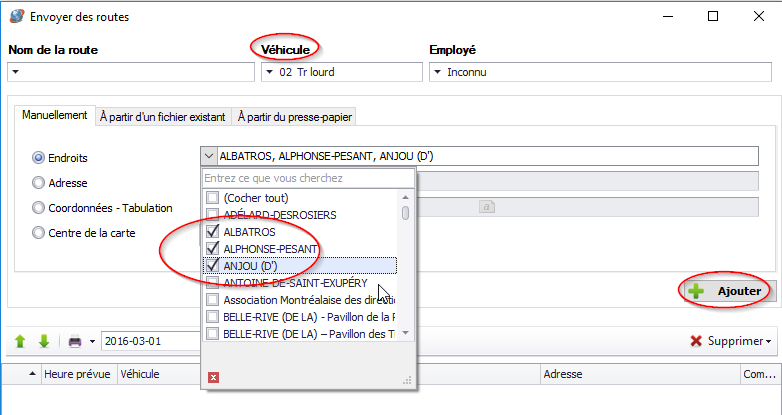Select the Adresse radio button
The height and width of the screenshot is (415, 782).
39,183
